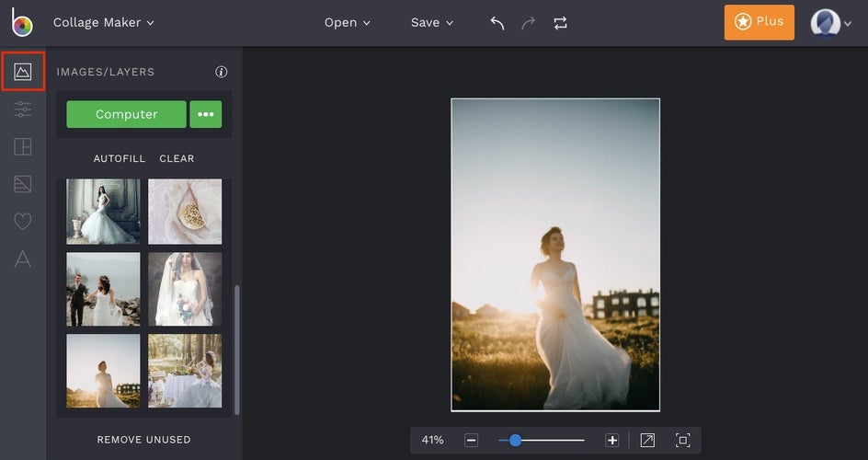Upgrade with the orange Plus button

point(759,22)
